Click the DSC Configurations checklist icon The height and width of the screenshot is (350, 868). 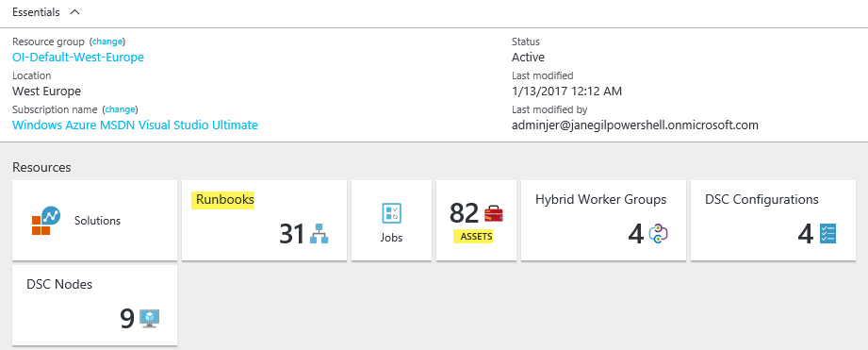(827, 234)
